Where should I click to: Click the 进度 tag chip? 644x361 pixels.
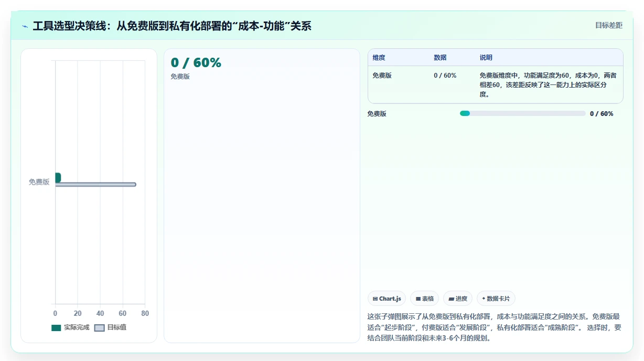(x=457, y=299)
